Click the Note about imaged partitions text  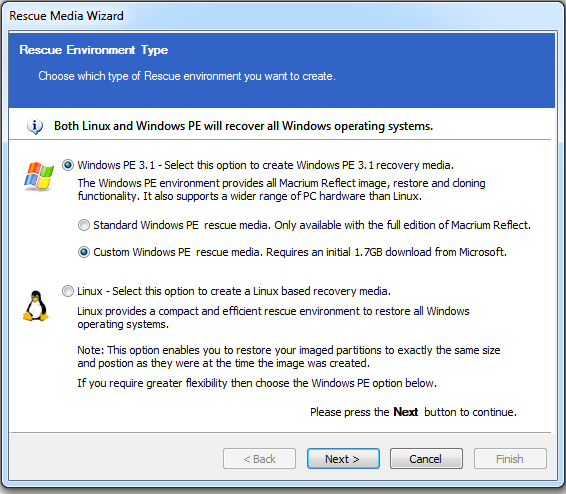[289, 357]
